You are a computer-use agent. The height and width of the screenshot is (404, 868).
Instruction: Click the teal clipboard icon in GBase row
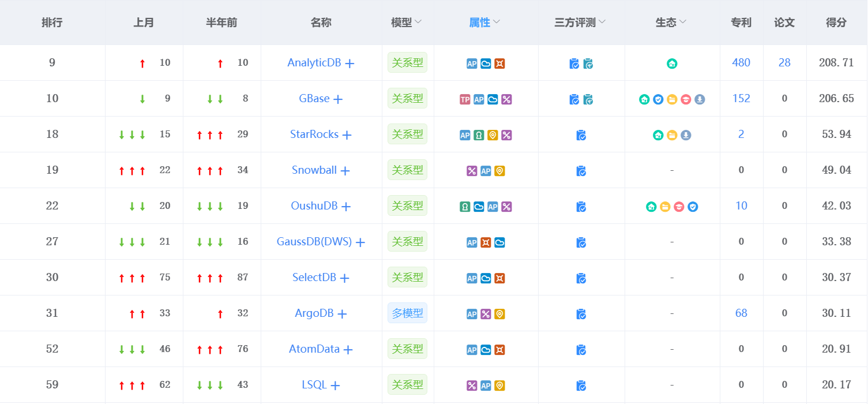click(588, 99)
